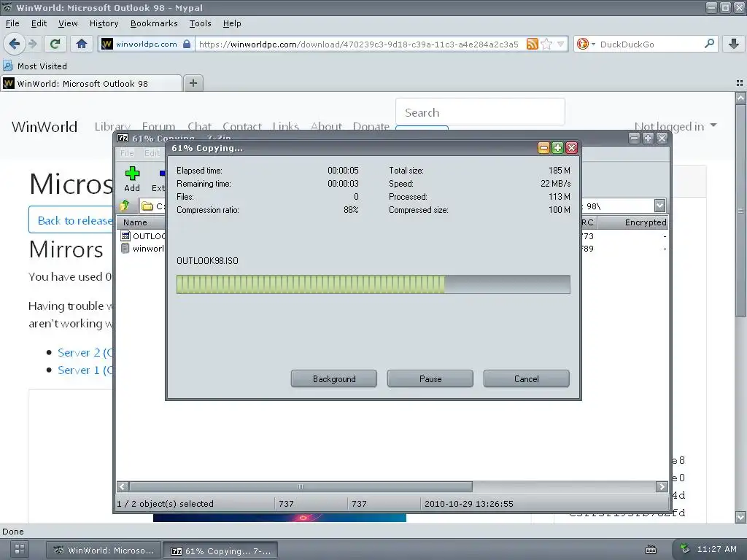Image resolution: width=747 pixels, height=560 pixels.
Task: Click the RSS feed icon in address bar
Action: (532, 44)
